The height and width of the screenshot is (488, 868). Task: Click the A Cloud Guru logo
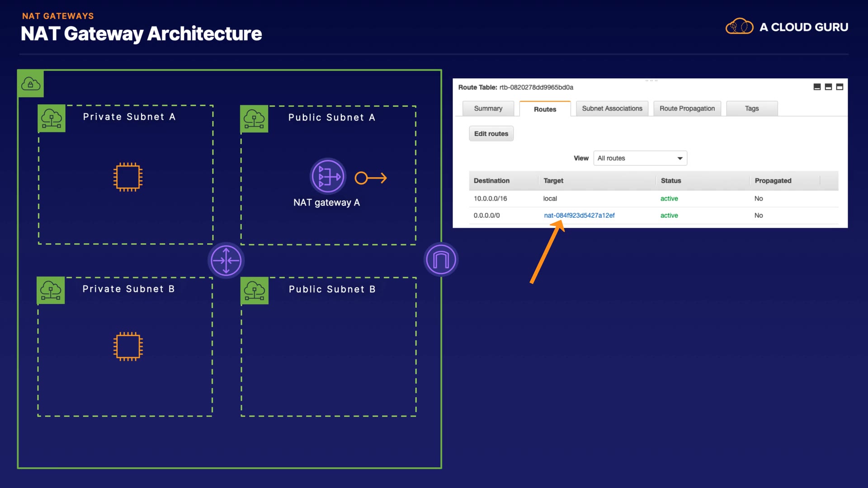pos(787,27)
